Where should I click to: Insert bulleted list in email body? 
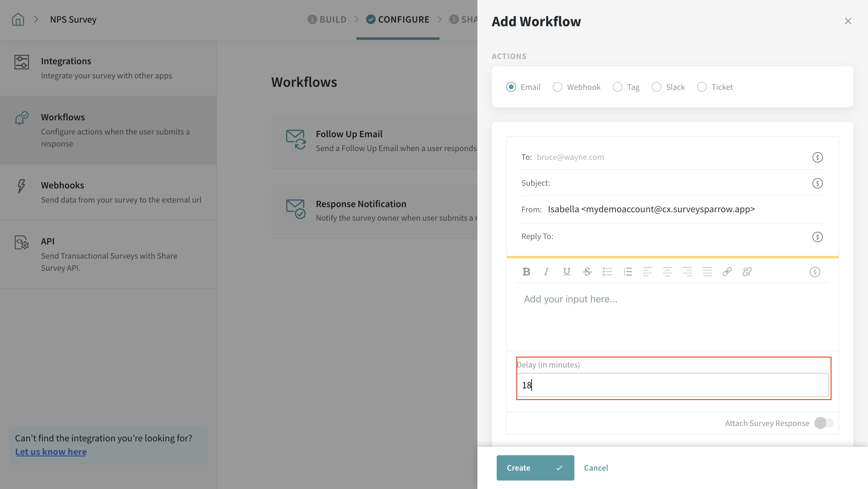(x=607, y=272)
